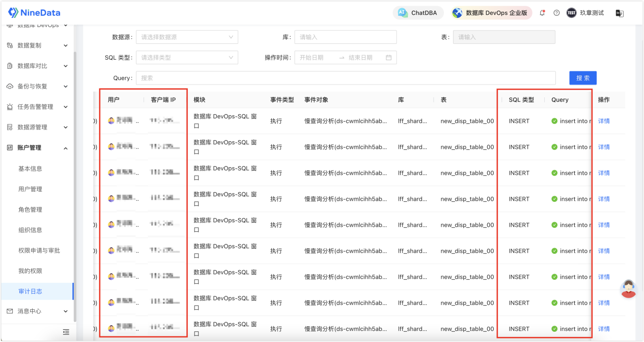644x342 pixels.
Task: Open 权限申请与审批 page
Action: coord(39,250)
